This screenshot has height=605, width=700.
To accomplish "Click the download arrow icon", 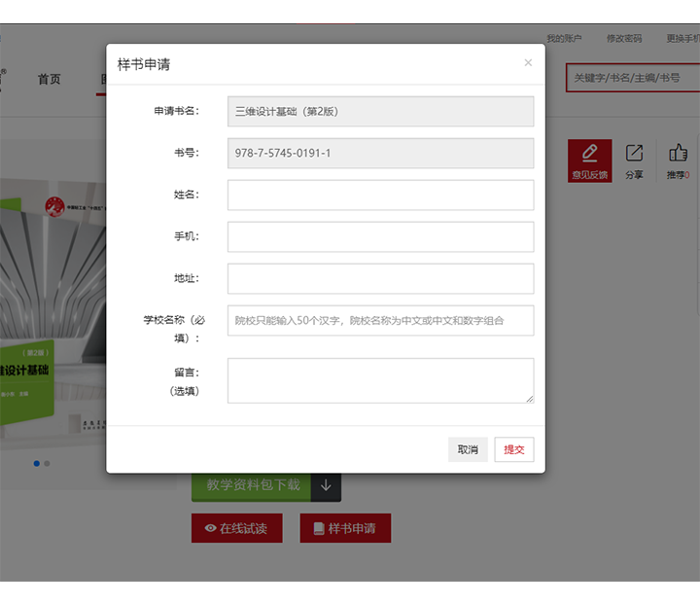I will 326,485.
